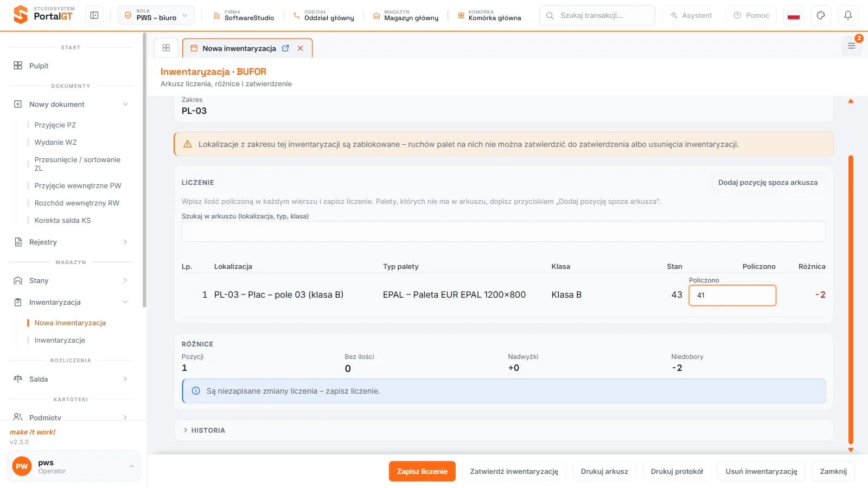This screenshot has height=488, width=868.
Task: Select Oddział główny in top bar
Action: 323,15
